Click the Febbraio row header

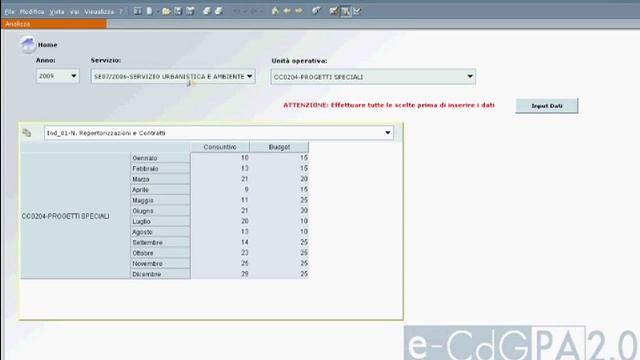click(x=160, y=169)
